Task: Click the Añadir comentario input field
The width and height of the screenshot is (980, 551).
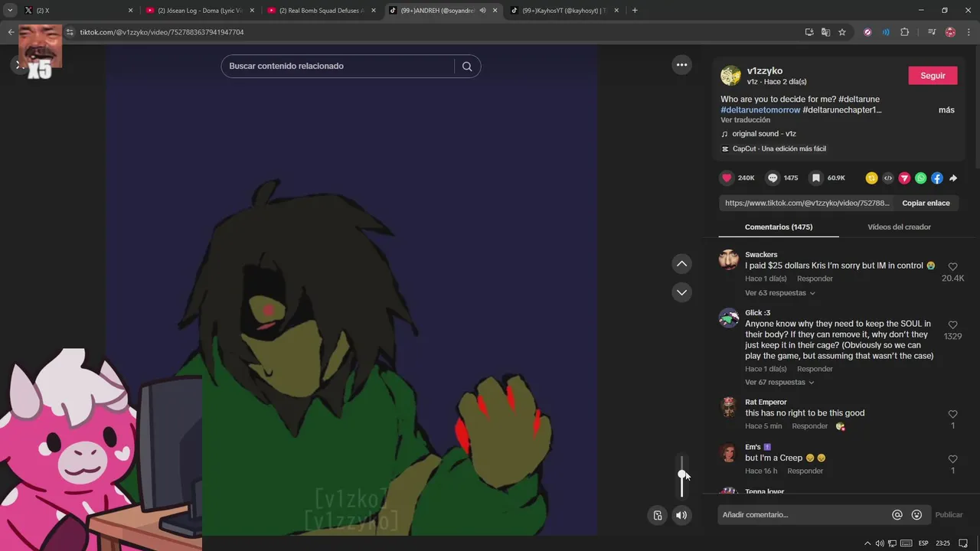Action: (804, 515)
